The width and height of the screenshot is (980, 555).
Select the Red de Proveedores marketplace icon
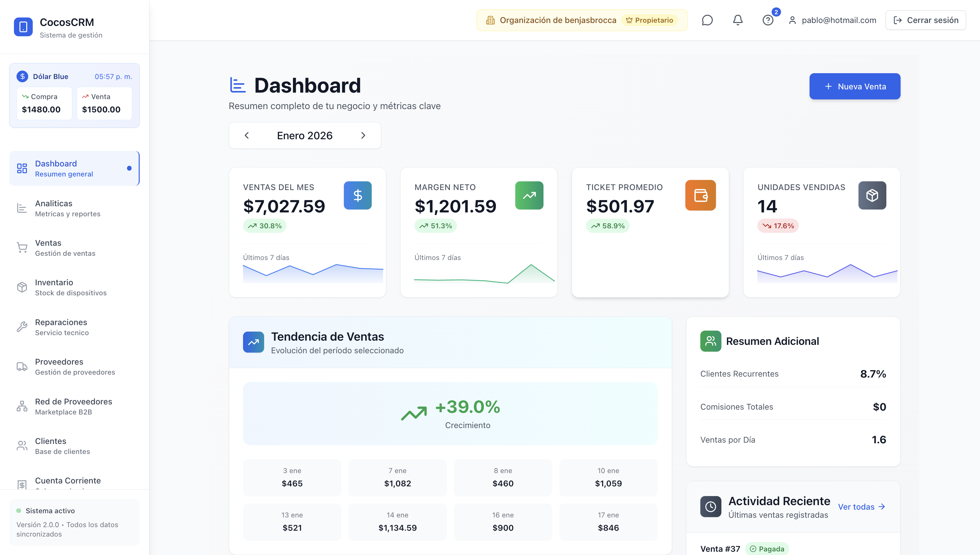pos(22,406)
